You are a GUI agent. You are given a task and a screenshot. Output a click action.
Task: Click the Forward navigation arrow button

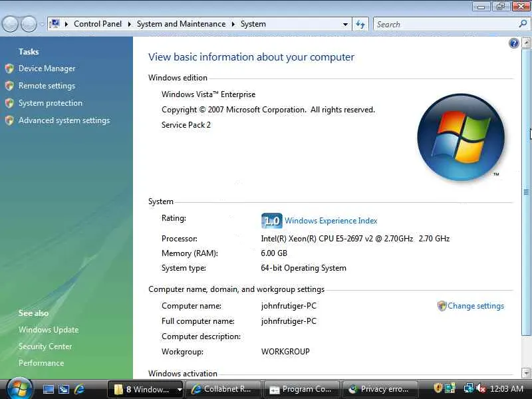pos(29,24)
